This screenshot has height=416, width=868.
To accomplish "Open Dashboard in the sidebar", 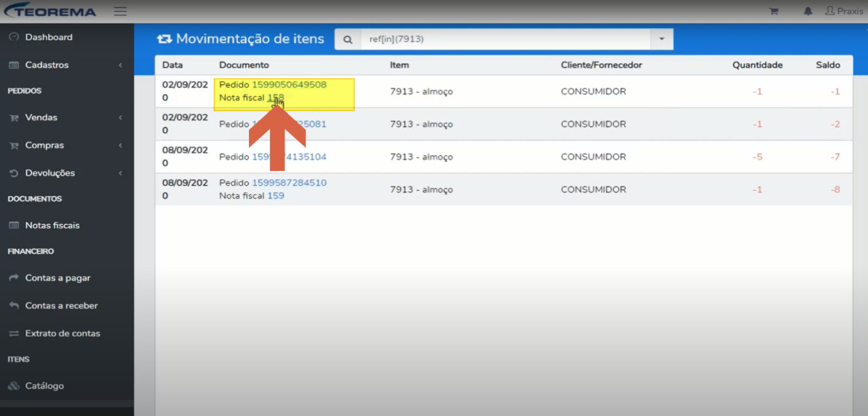I will (49, 37).
